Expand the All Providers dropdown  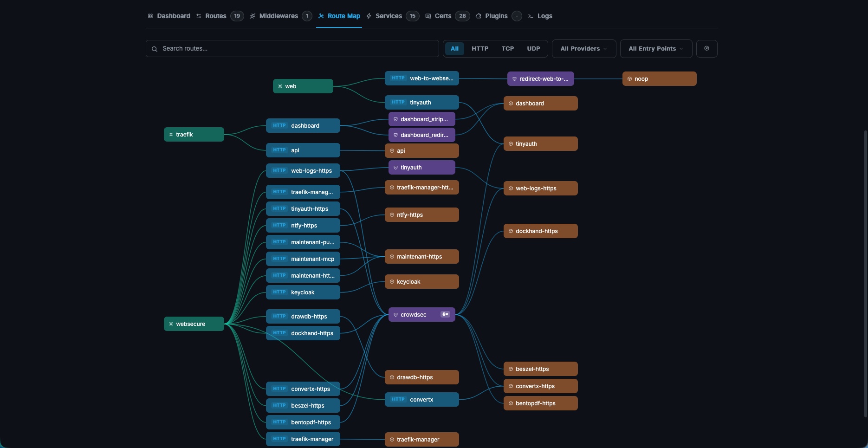[584, 48]
